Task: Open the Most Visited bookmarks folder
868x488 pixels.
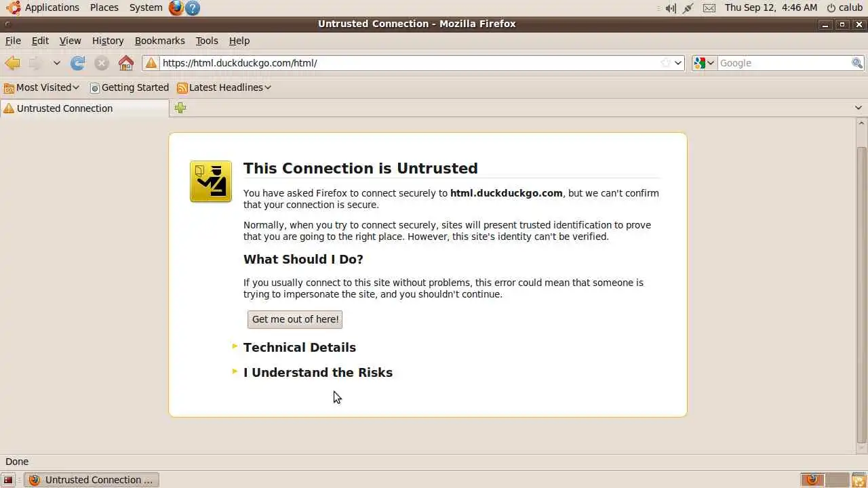Action: [42, 87]
